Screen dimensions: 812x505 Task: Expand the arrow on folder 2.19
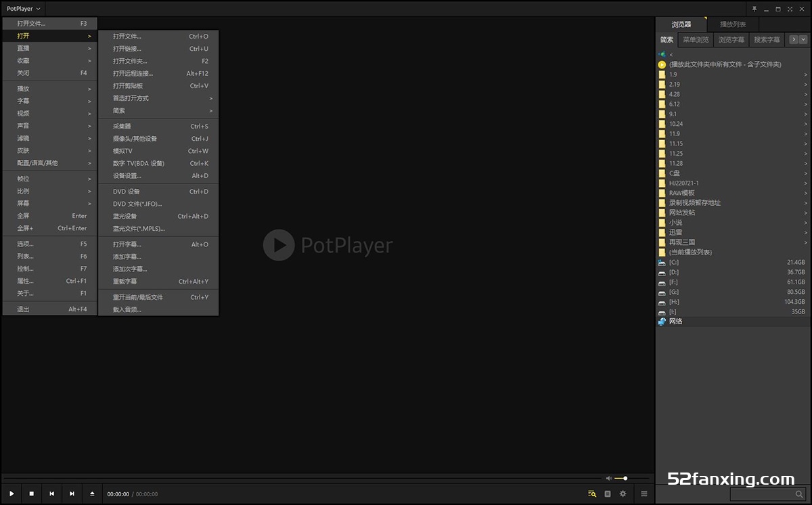click(806, 85)
